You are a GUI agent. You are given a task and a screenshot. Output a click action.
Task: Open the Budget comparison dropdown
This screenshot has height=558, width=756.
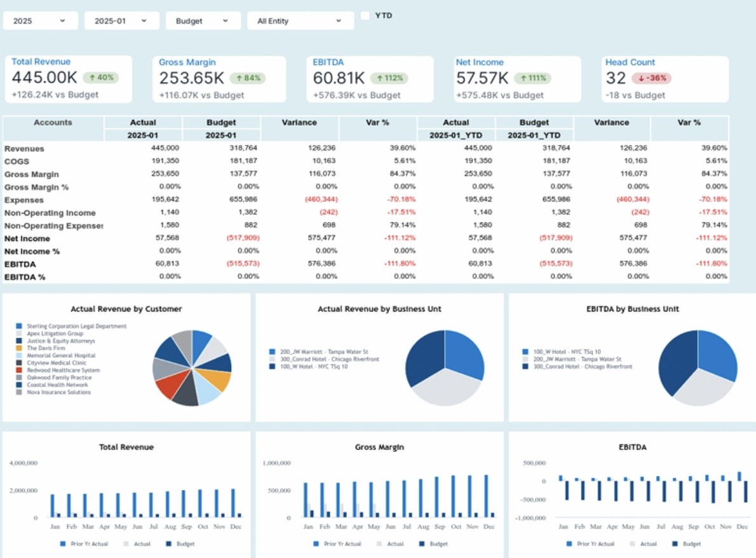pyautogui.click(x=203, y=21)
